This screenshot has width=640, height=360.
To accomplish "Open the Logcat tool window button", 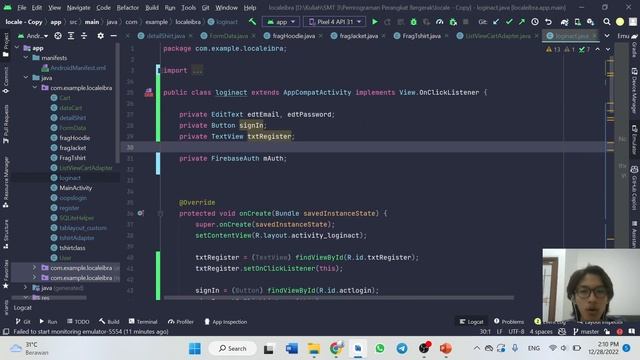I will [471, 322].
